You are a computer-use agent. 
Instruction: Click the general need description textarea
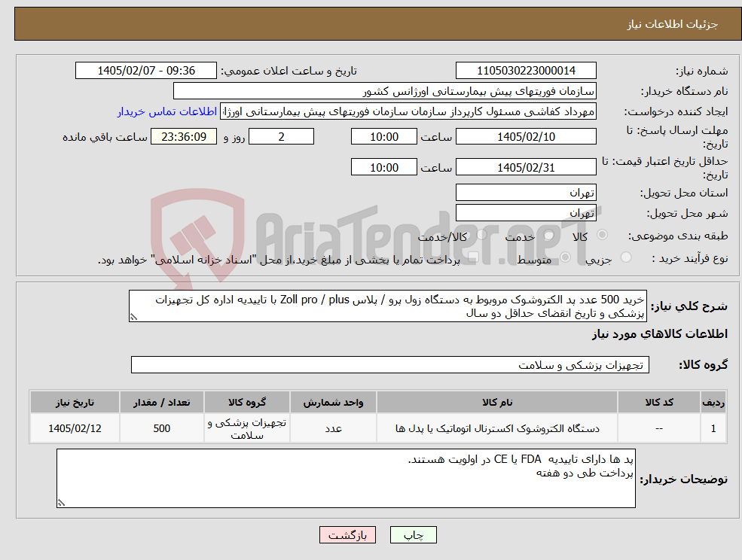point(387,306)
